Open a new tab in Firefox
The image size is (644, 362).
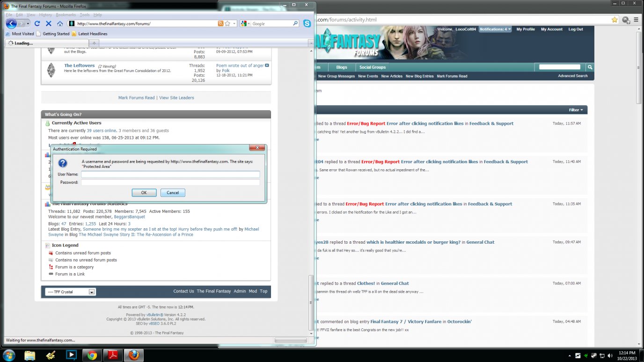pos(94,43)
